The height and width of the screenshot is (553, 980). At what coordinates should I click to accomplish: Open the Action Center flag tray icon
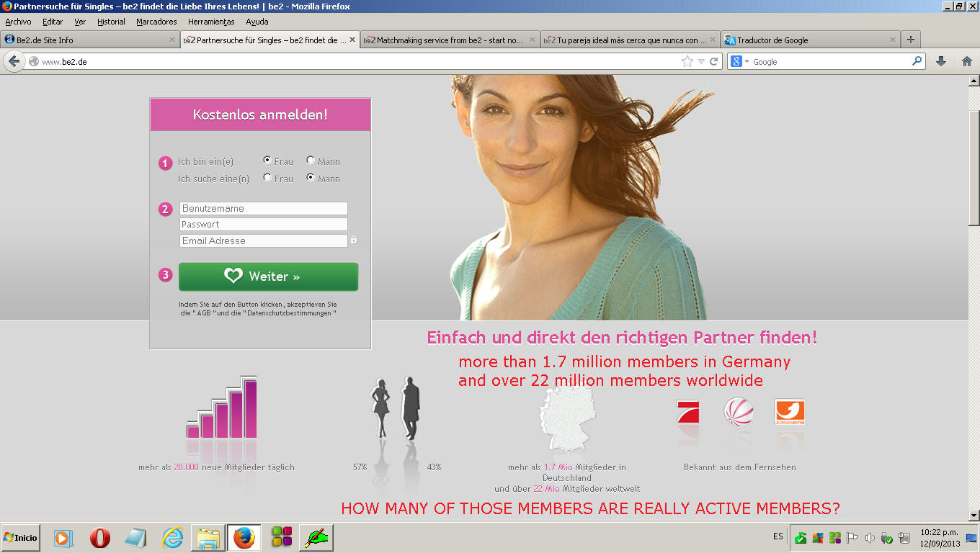tap(852, 538)
